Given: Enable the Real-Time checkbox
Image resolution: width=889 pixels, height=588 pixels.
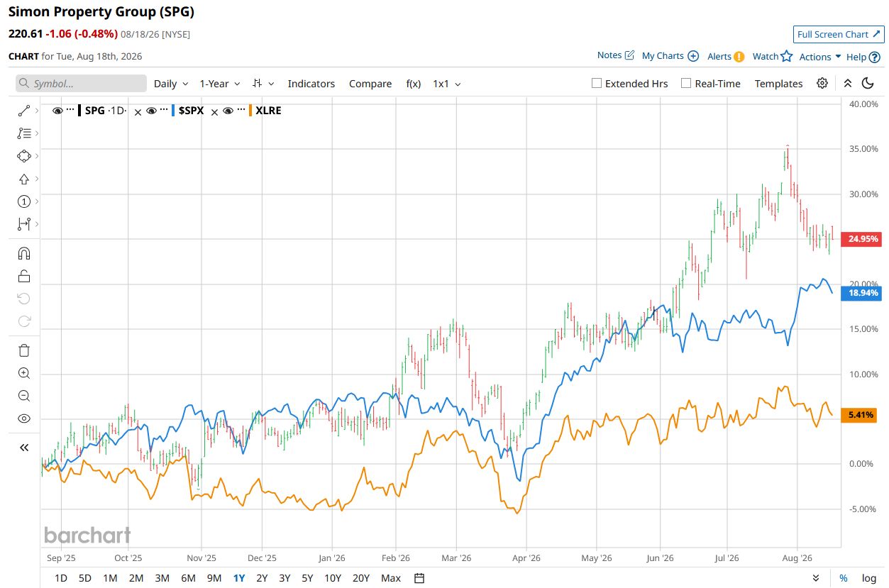Looking at the screenshot, I should coord(686,83).
